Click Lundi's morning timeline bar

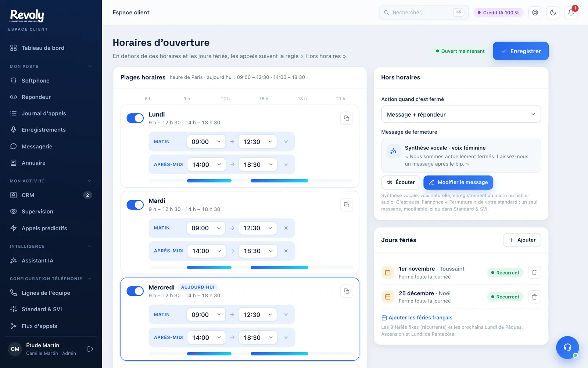209,181
